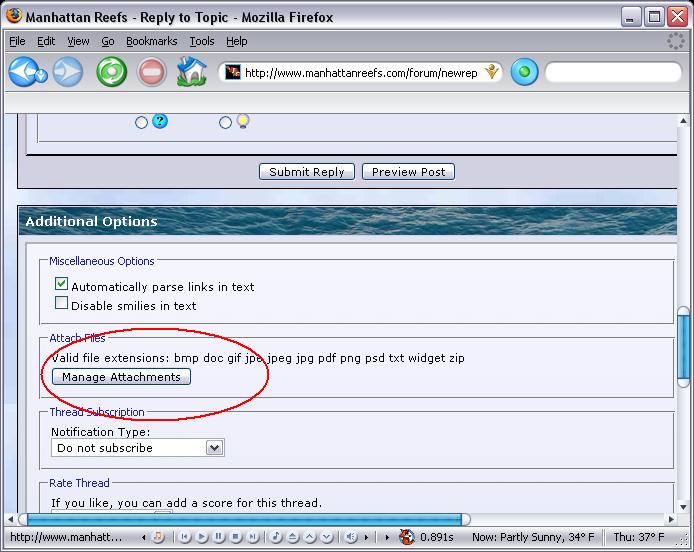Uncheck Automatically parse links in text

click(x=61, y=286)
